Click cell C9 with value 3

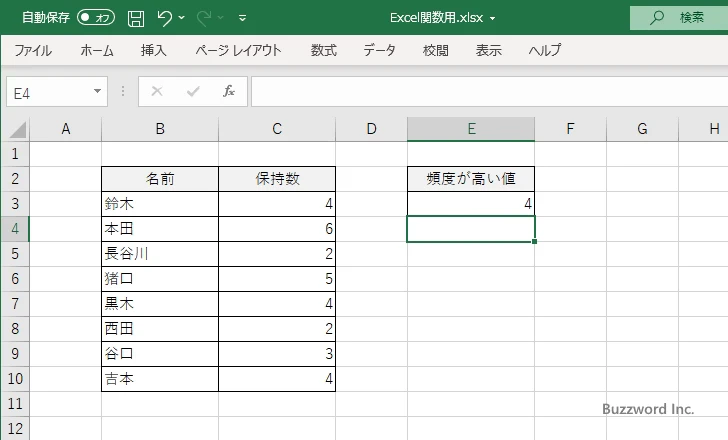point(277,354)
